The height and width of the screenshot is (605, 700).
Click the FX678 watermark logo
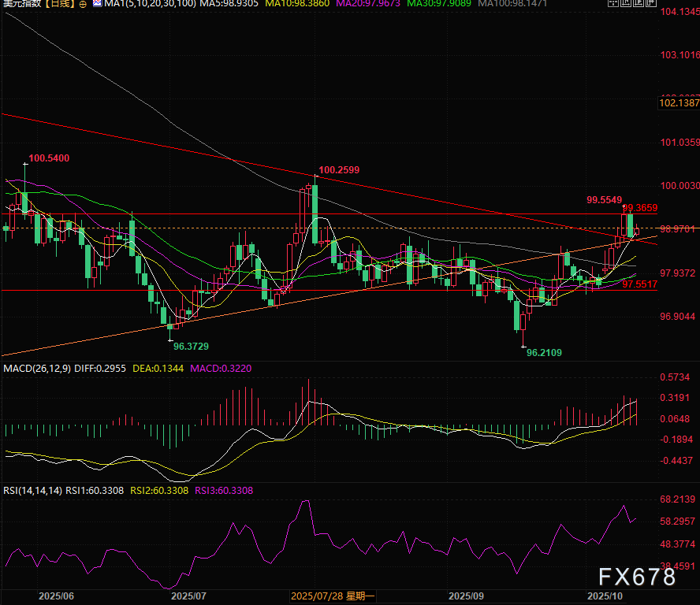point(635,577)
